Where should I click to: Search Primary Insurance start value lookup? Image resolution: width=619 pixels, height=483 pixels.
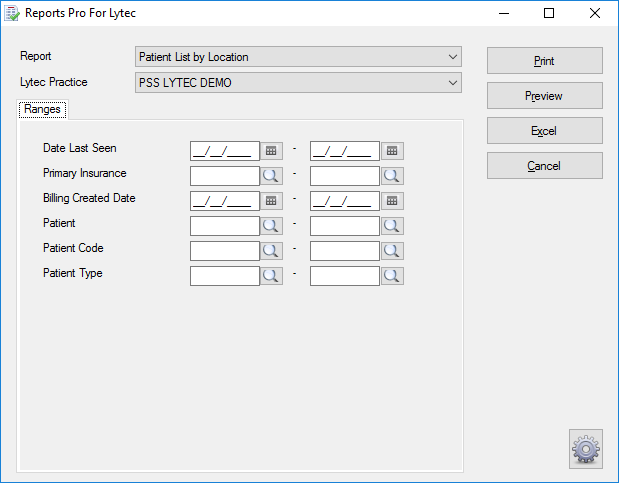pyautogui.click(x=271, y=176)
